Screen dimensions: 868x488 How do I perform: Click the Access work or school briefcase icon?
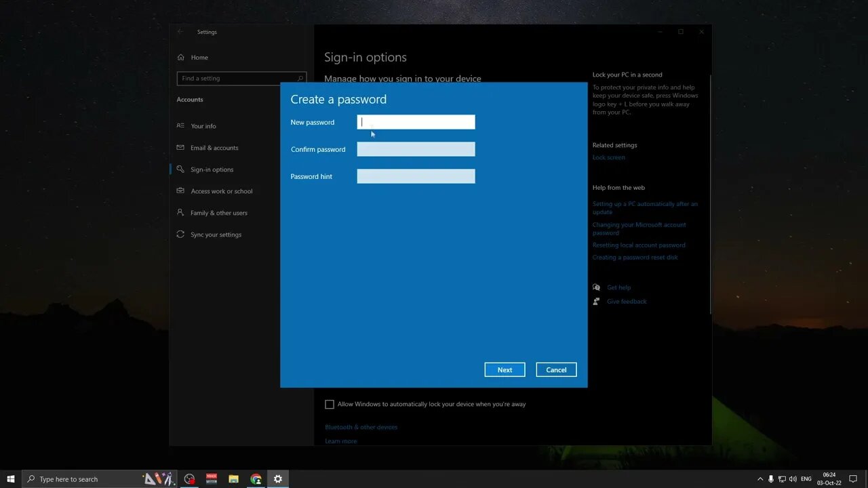tap(180, 190)
